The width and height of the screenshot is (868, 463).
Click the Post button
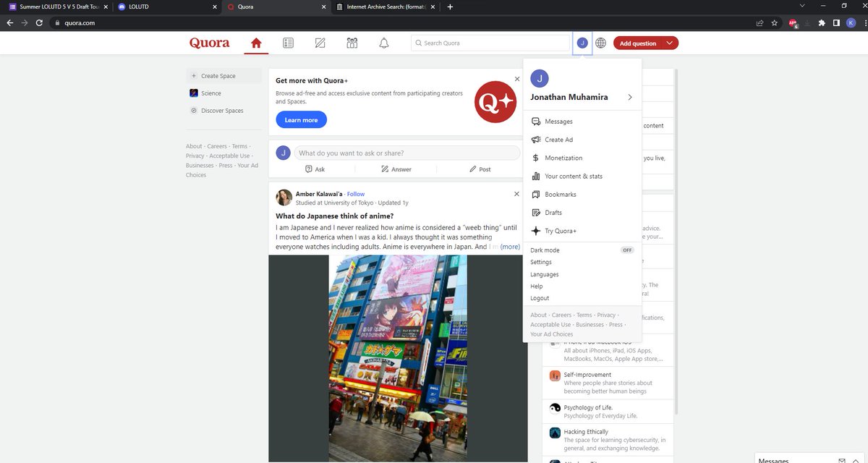click(480, 169)
